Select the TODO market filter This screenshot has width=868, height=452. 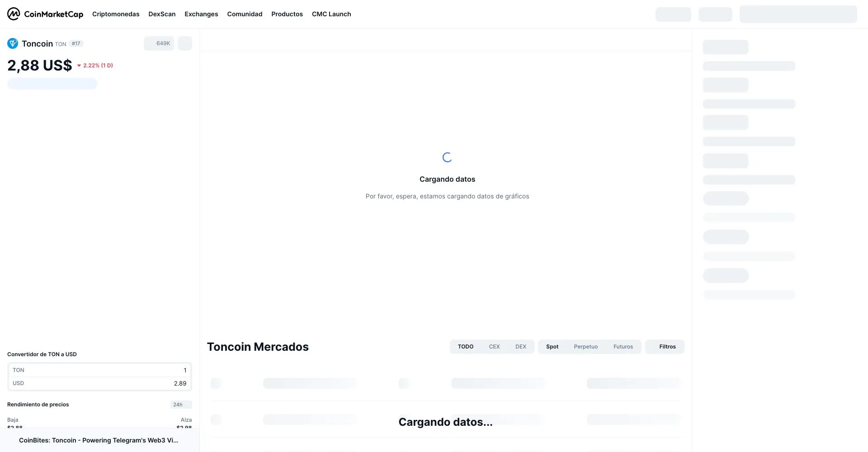click(466, 347)
